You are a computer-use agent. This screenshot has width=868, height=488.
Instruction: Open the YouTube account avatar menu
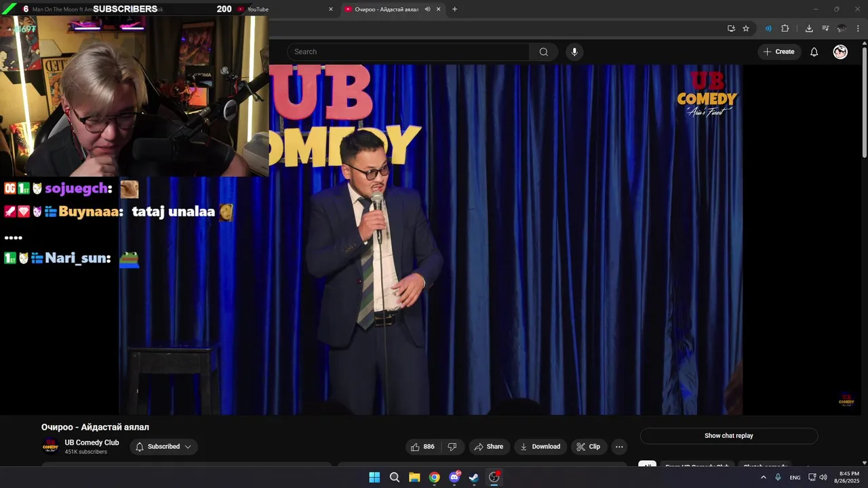(x=840, y=52)
